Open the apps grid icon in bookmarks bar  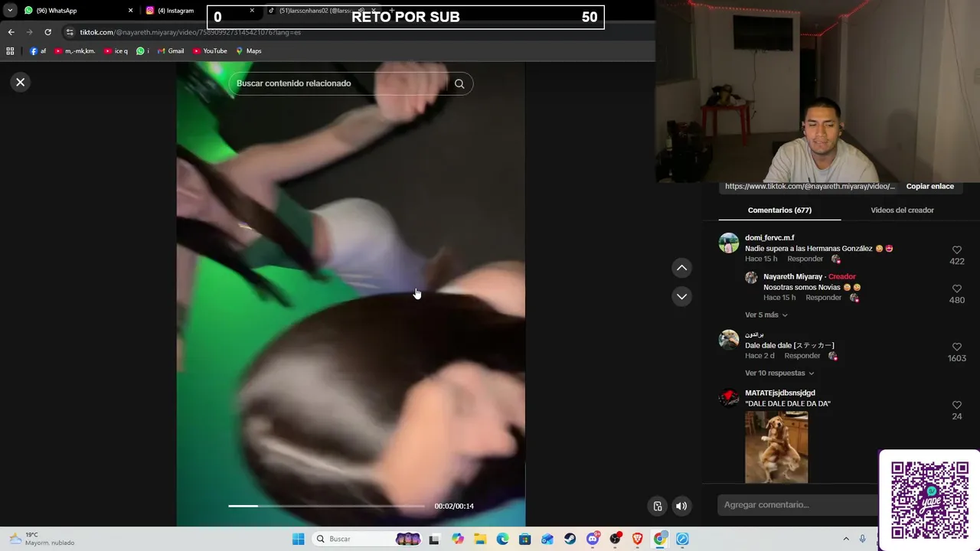coord(10,51)
